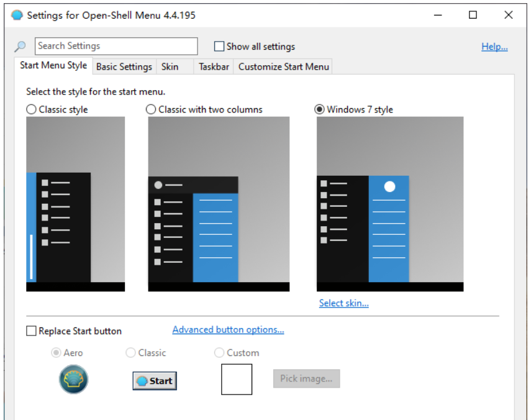Click the empty Custom button image box
This screenshot has height=420, width=531.
tap(237, 379)
